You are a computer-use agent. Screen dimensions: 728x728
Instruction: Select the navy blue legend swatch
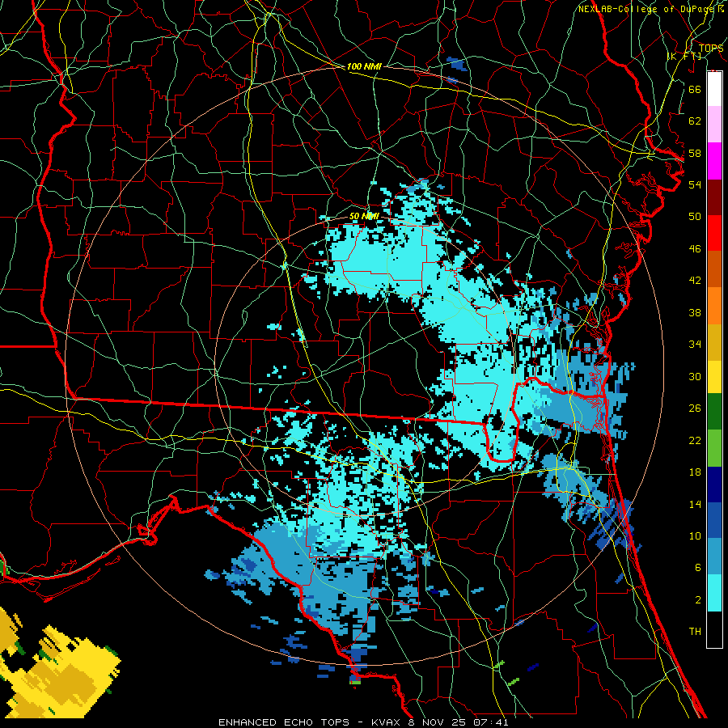coord(714,485)
